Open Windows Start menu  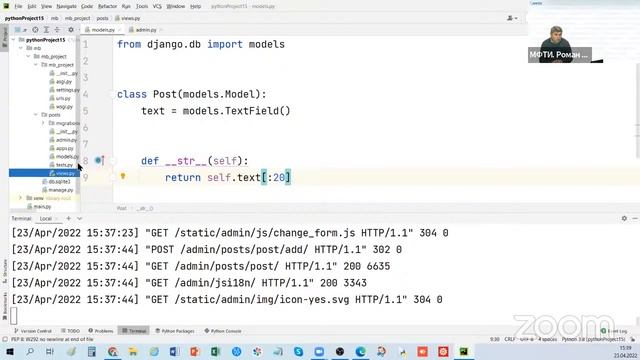[x=10, y=351]
